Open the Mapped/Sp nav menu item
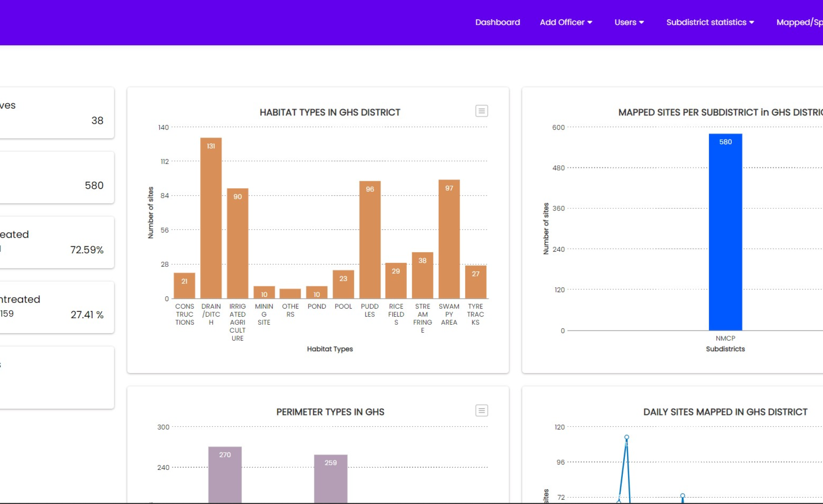 799,22
